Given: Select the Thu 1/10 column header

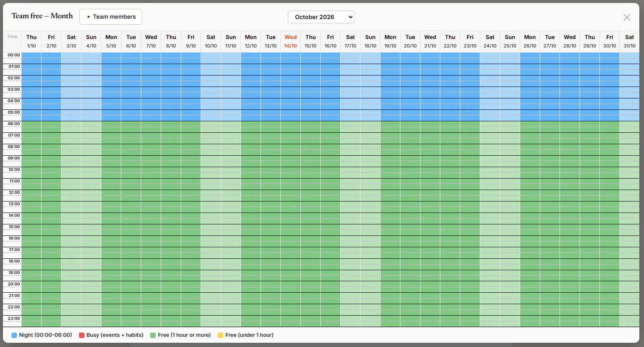Looking at the screenshot, I should [31, 42].
